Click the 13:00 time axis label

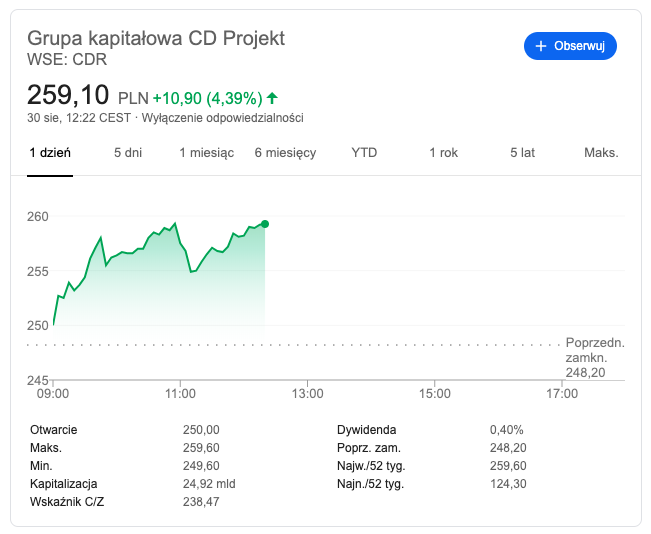coord(307,393)
